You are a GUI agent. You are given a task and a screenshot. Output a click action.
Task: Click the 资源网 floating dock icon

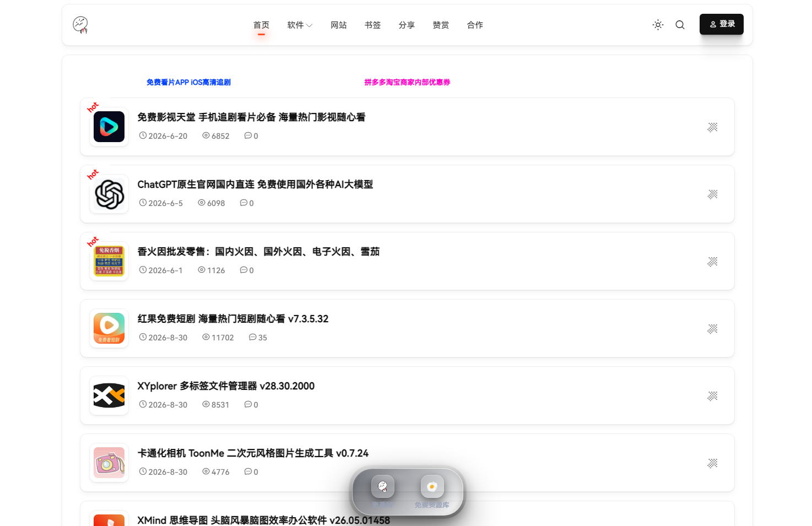(382, 486)
